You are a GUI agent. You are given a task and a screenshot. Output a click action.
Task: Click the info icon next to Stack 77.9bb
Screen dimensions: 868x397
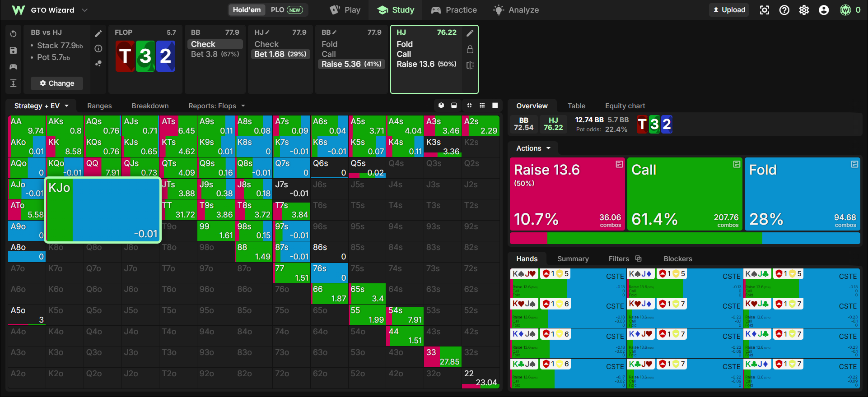[98, 49]
